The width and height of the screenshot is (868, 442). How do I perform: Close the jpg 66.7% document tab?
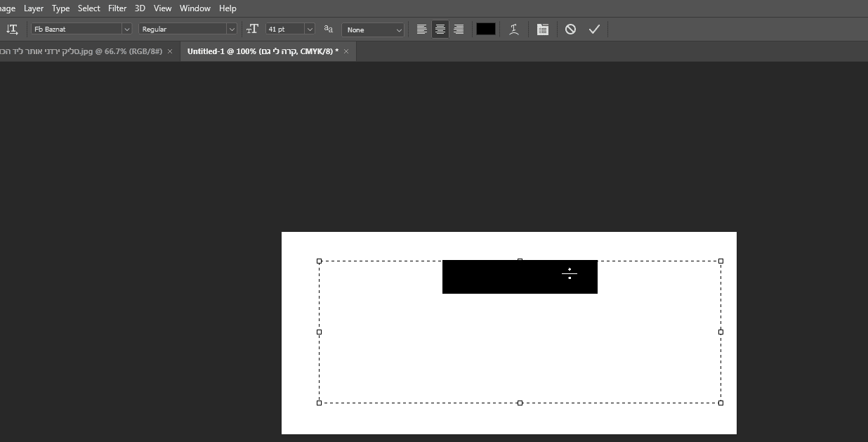170,51
